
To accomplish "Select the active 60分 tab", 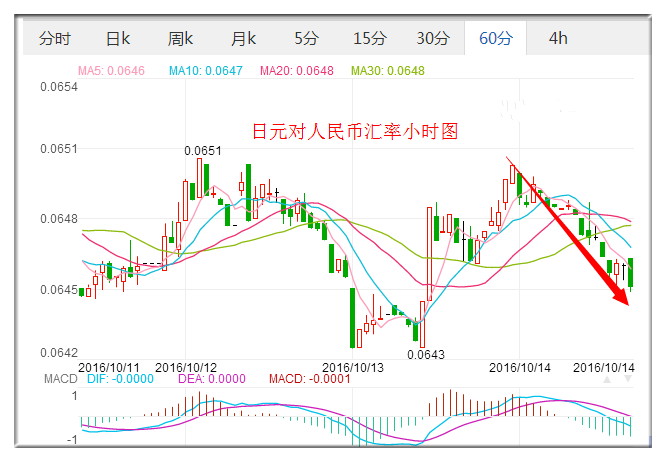I will pyautogui.click(x=496, y=39).
